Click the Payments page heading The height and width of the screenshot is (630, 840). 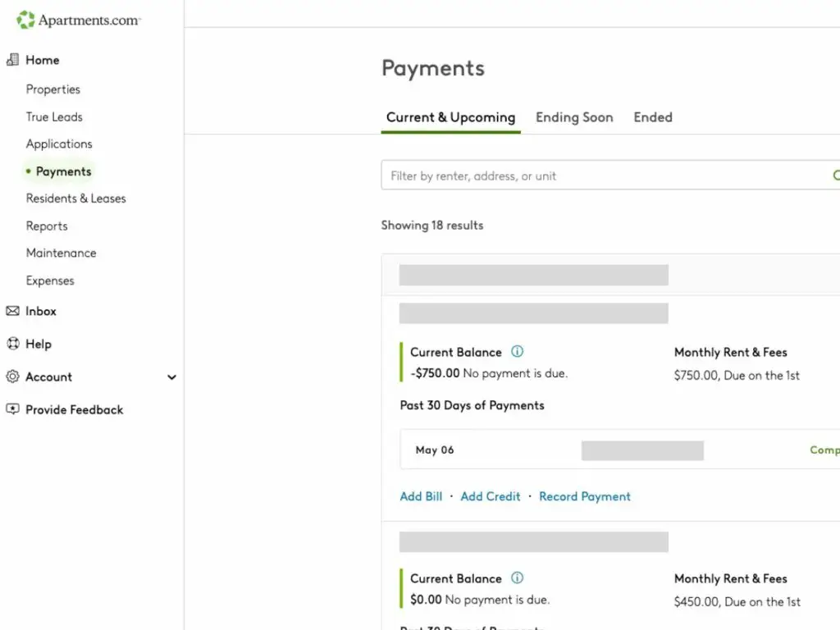pos(433,69)
